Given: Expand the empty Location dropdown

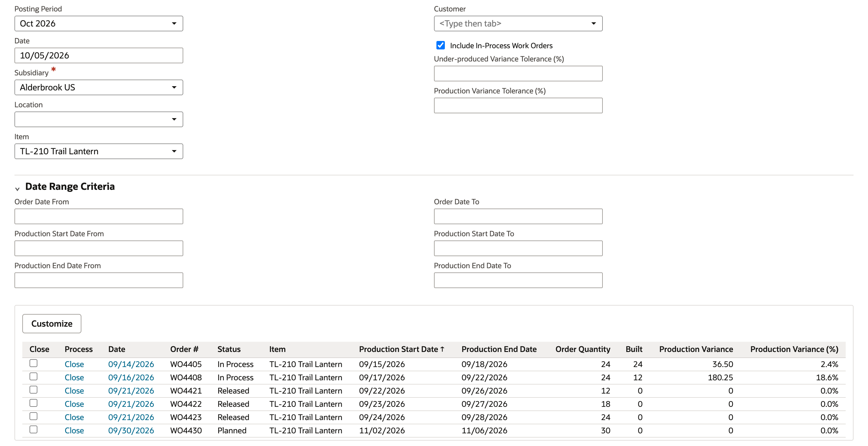Looking at the screenshot, I should pyautogui.click(x=98, y=119).
